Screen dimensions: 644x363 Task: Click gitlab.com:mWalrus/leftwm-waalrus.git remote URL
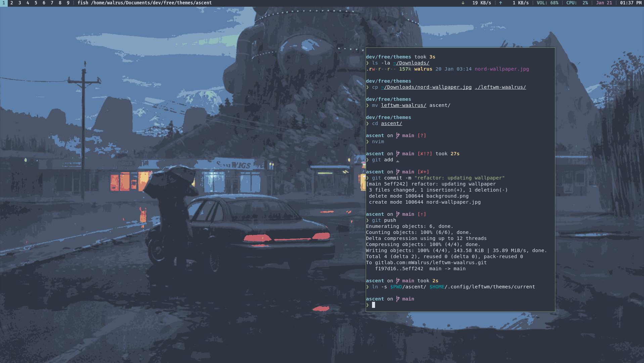click(431, 263)
